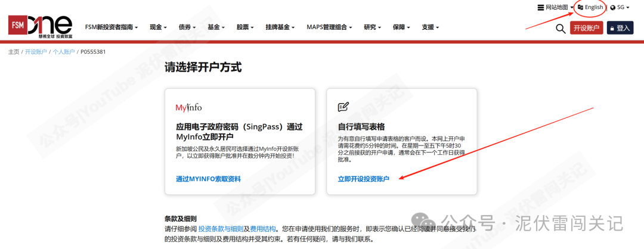Viewport: 644px width, 249px height.
Task: Click breadcrumb text P0555381
Action: (x=93, y=52)
